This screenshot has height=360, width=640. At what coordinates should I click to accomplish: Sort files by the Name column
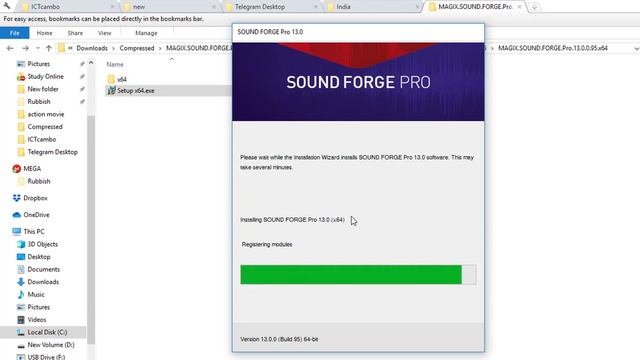click(x=115, y=64)
